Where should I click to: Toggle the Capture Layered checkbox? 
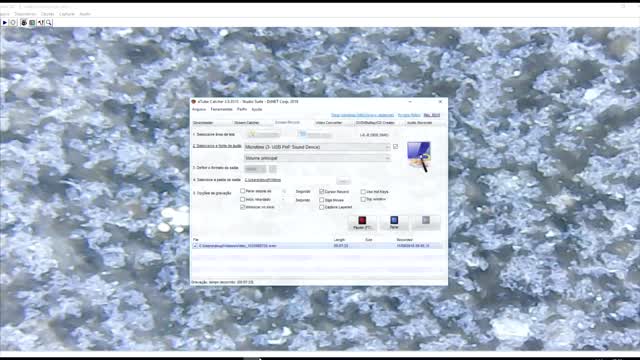point(322,207)
